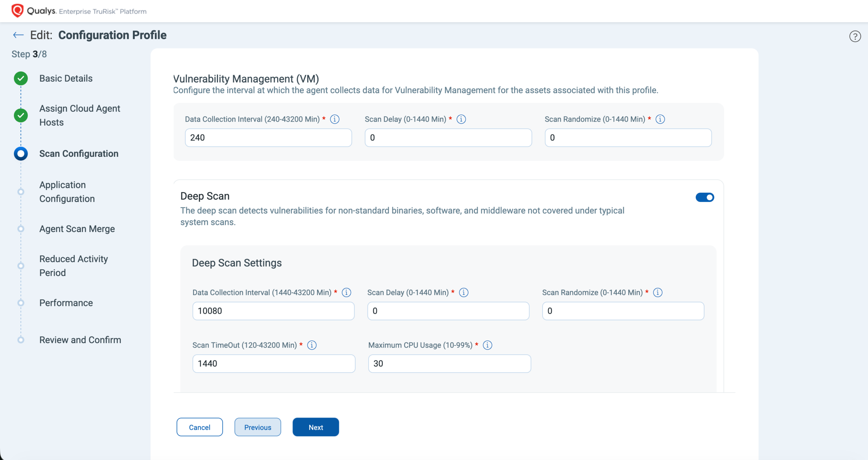This screenshot has width=868, height=460.
Task: Click the Qualys logo in the header
Action: tap(18, 11)
